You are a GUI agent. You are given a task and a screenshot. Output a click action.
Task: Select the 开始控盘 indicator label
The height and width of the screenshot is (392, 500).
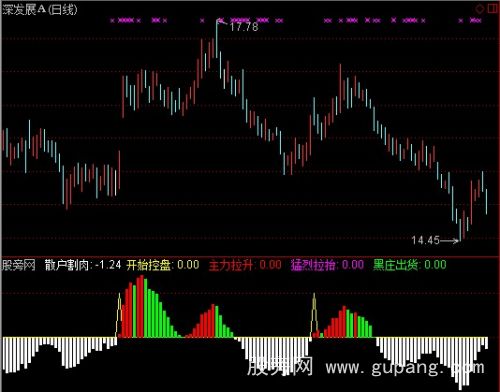tap(149, 265)
